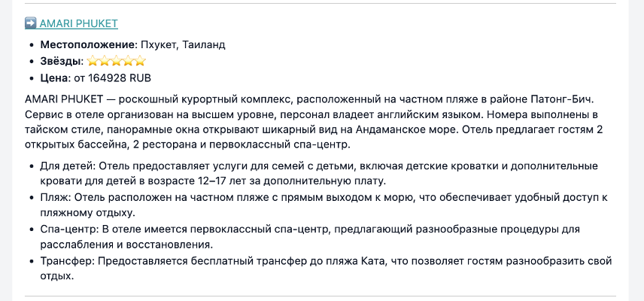Click the middle (third) rating star
Viewport: 644px width, 301px height.
tap(116, 61)
